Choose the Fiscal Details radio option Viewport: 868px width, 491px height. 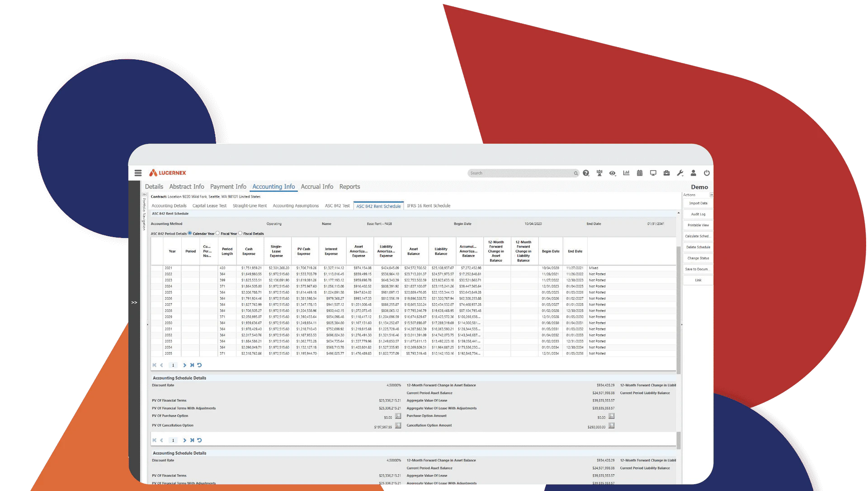tap(240, 234)
